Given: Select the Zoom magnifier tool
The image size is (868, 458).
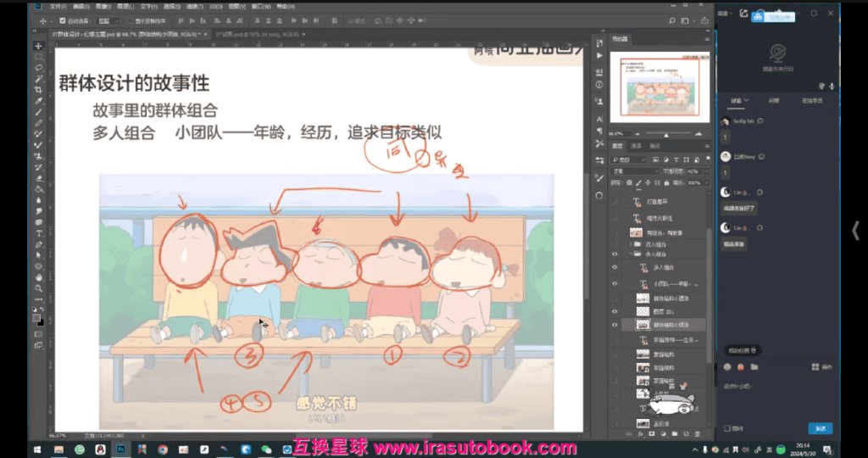Looking at the screenshot, I should coord(38,288).
